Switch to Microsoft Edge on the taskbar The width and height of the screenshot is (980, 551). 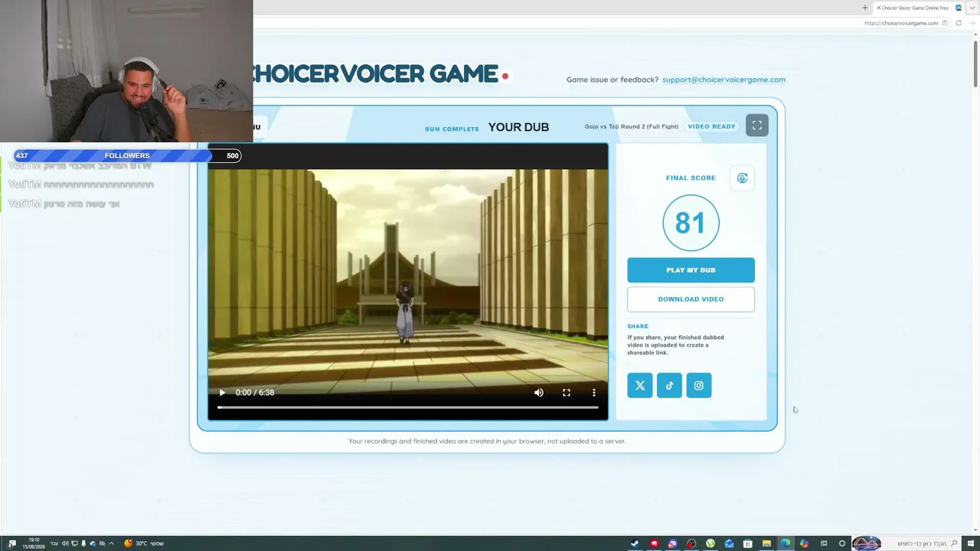[786, 543]
